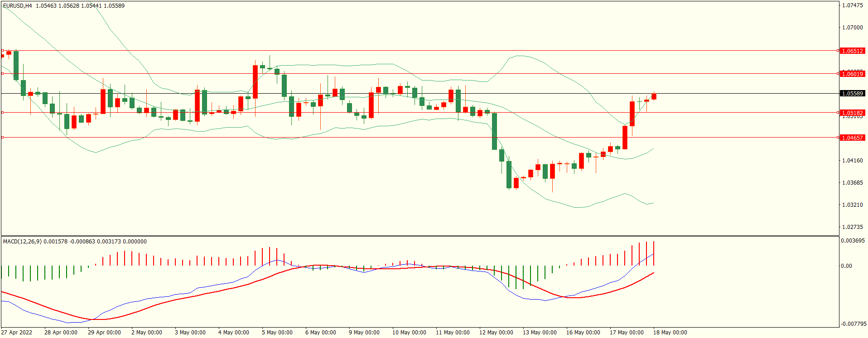Click the black 1.05589 current price label
This screenshot has width=868, height=338.
tap(852, 94)
